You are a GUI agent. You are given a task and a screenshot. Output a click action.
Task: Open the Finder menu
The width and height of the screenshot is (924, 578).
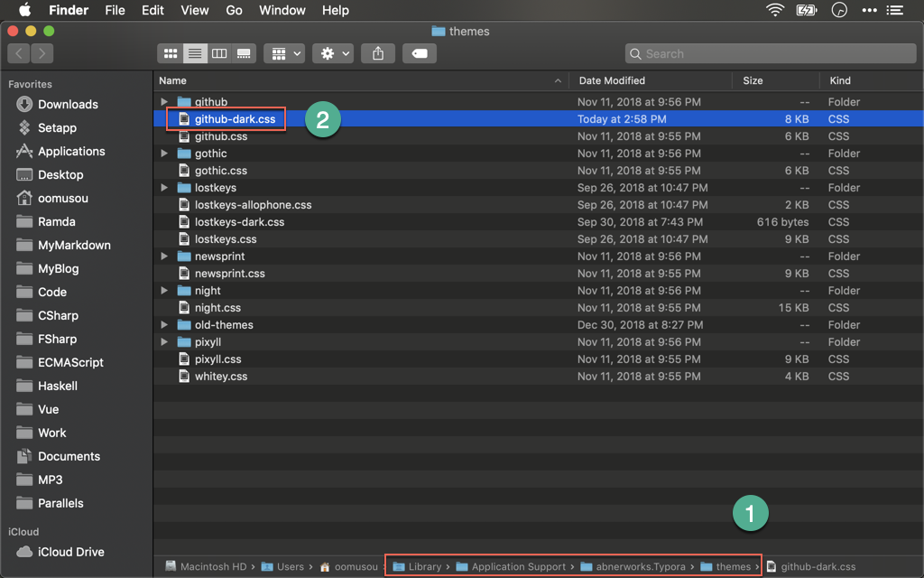(69, 10)
